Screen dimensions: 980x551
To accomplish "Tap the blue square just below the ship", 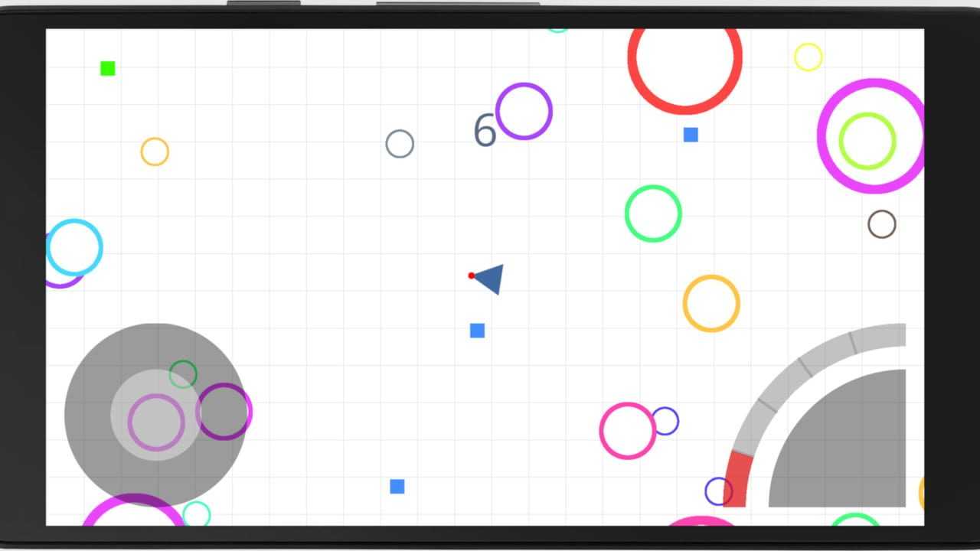I will pyautogui.click(x=477, y=331).
